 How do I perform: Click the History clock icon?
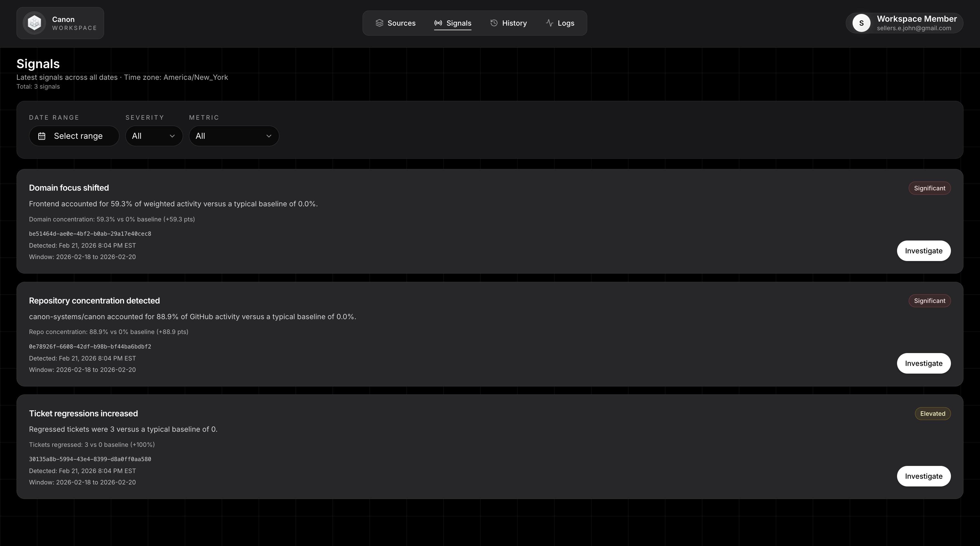point(494,23)
